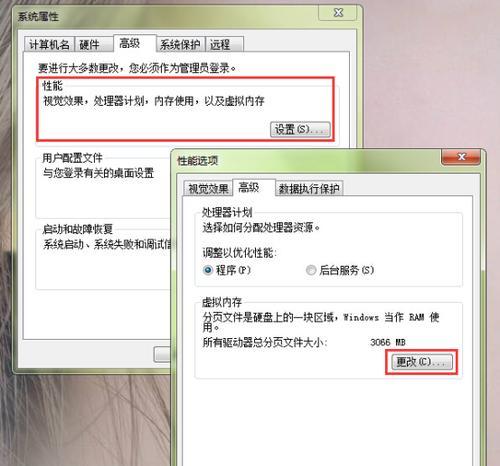Image resolution: width=500 pixels, height=466 pixels.
Task: Click the 更改(C) virtual memory button
Action: (422, 362)
